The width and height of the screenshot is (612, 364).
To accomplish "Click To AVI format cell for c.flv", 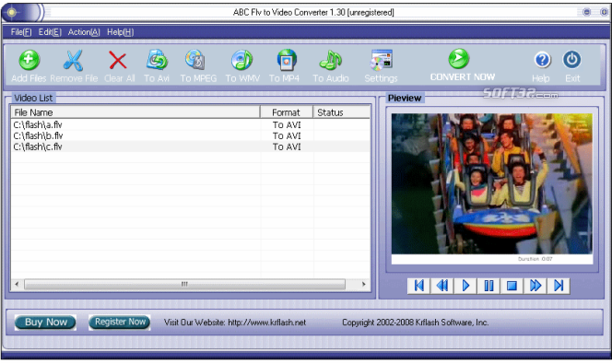I will coord(287,147).
